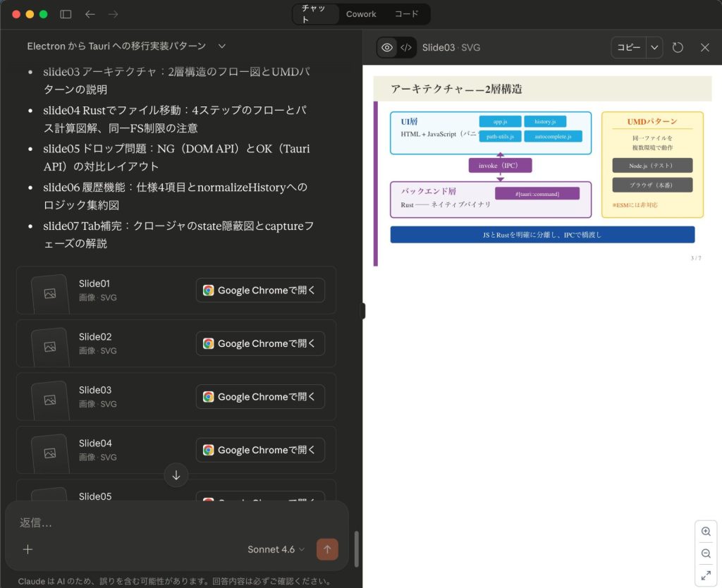Click the back navigation arrow
The height and width of the screenshot is (588, 722).
(90, 14)
